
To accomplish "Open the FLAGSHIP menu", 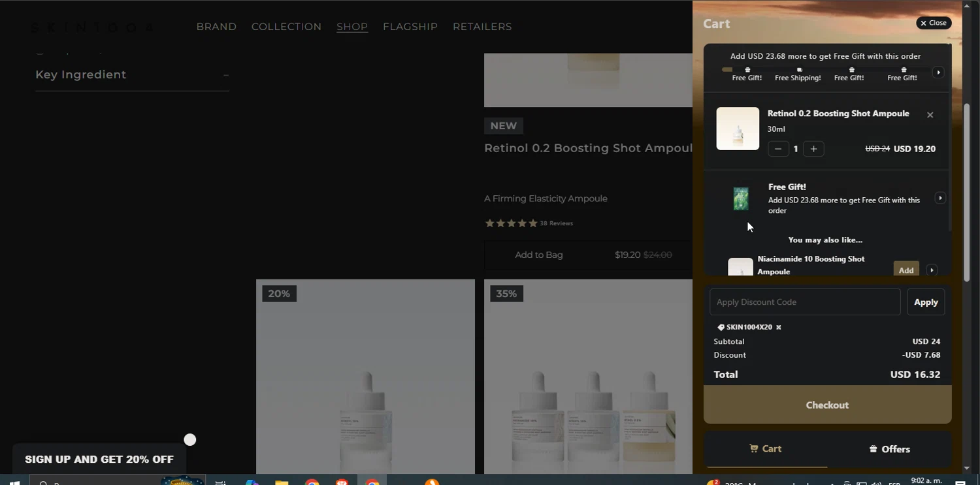I will coord(410,27).
